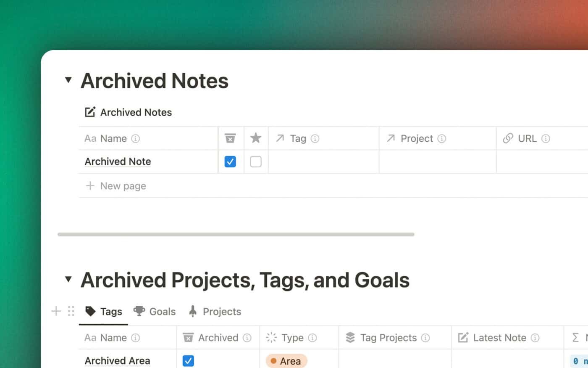
Task: Check the favorite checkbox for Archived Note
Action: click(256, 161)
